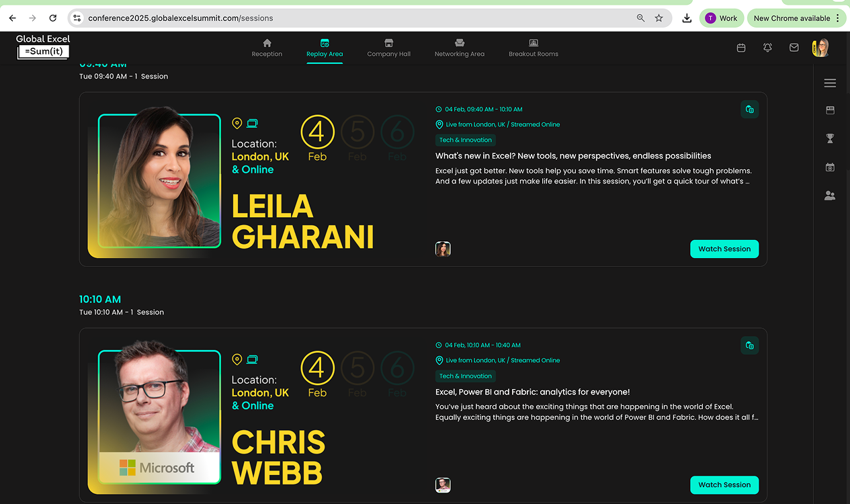This screenshot has height=504, width=850.
Task: Open the Work profile button
Action: 721,18
